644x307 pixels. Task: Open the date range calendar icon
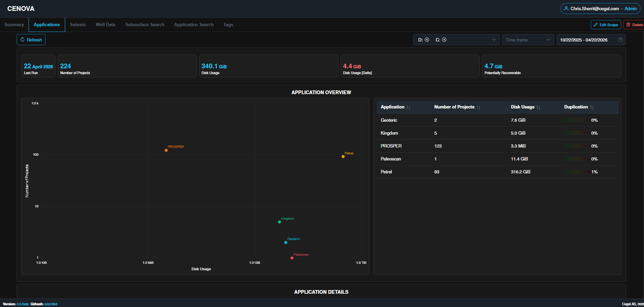[620, 40]
